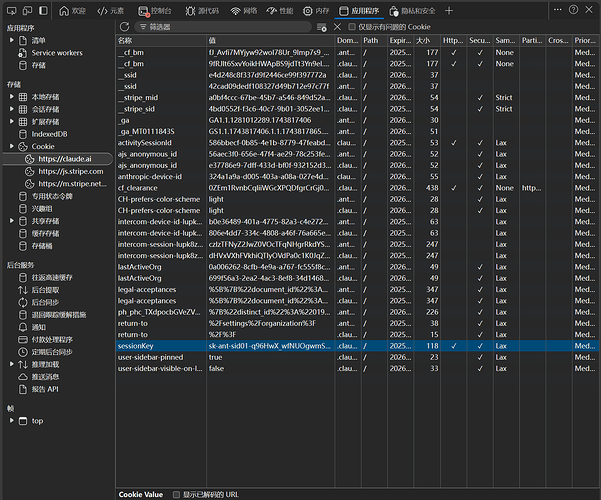Sort by Path column header
This screenshot has height=500, width=601.
click(x=374, y=40)
